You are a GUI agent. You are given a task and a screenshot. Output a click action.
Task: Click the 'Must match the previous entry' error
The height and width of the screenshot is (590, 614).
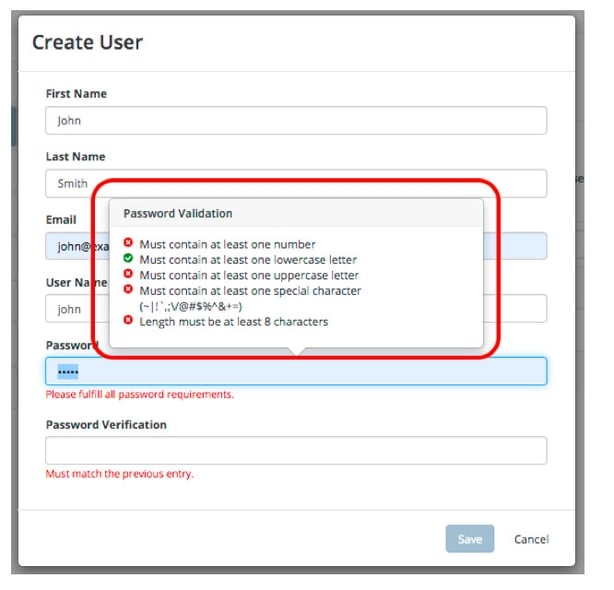pos(120,473)
